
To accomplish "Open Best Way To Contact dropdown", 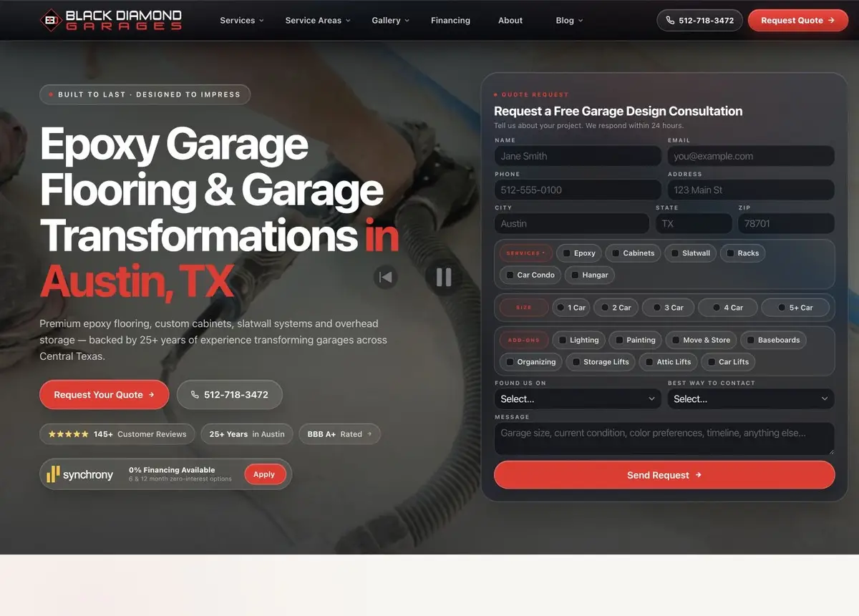I will [x=751, y=399].
